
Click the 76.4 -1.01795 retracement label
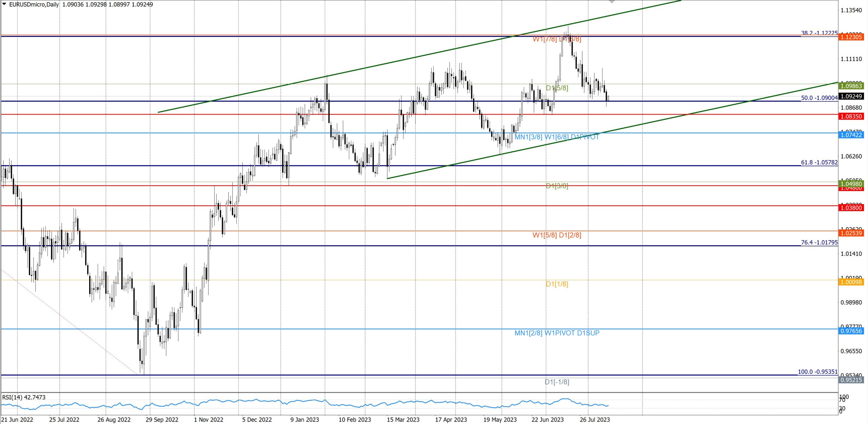click(x=819, y=242)
